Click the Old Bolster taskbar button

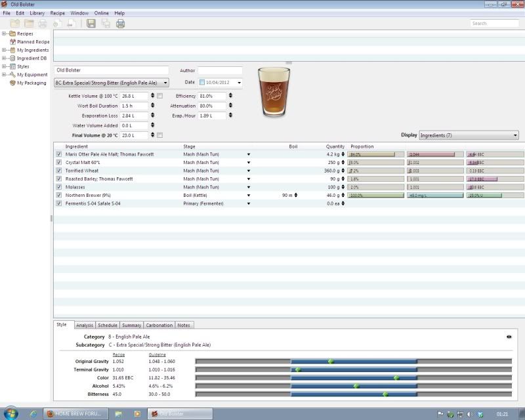click(x=180, y=413)
